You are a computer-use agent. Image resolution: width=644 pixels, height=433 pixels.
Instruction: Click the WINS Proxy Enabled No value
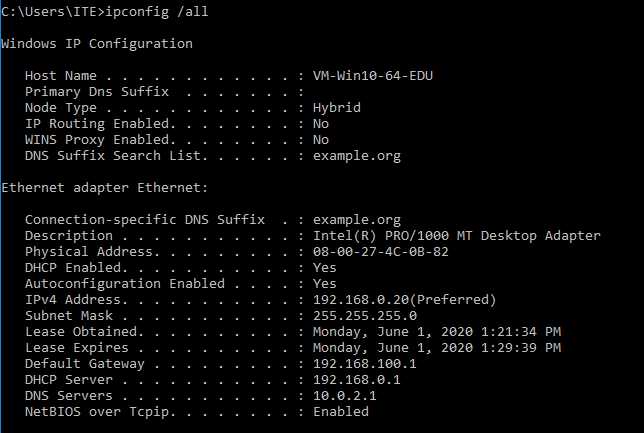(321, 140)
